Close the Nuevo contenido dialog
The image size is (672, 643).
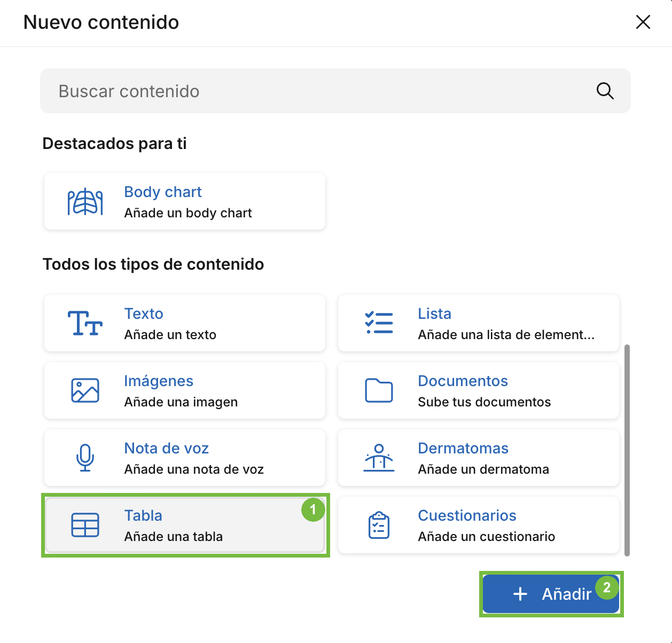[643, 22]
